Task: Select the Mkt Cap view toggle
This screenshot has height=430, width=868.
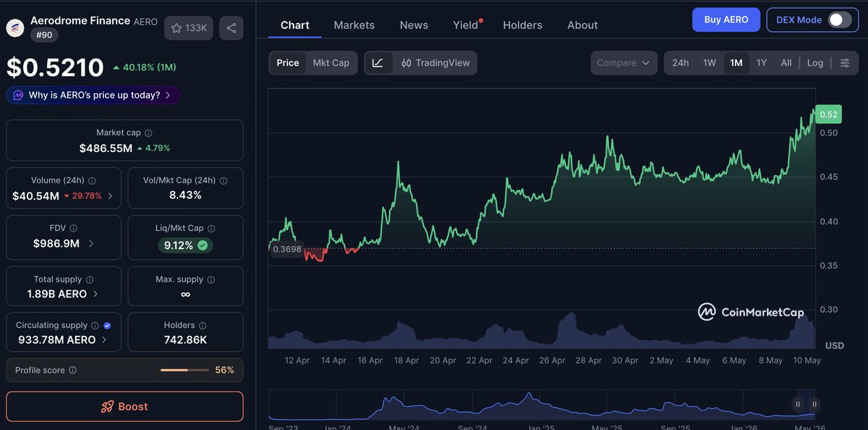Action: click(331, 63)
